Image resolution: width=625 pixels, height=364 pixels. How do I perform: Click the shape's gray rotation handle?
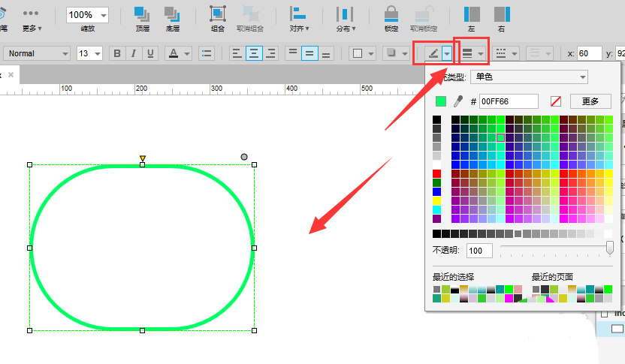[x=244, y=157]
